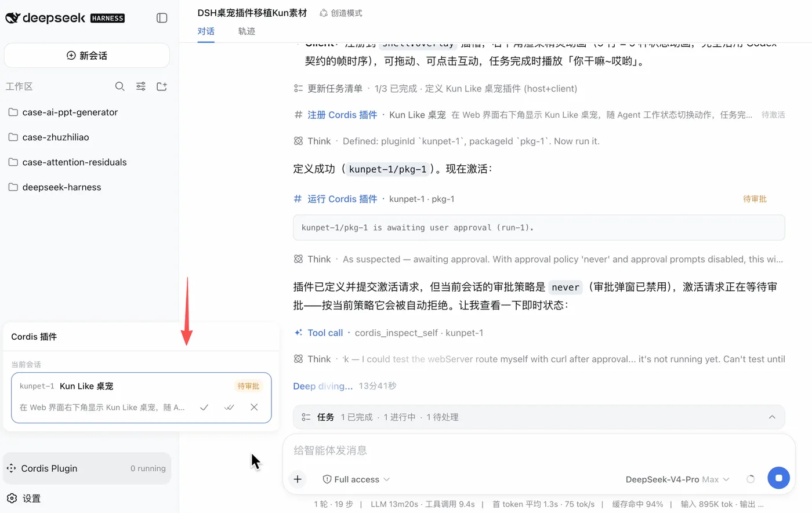Expand the Tool call cordis_inspect_self row
The height and width of the screenshot is (513, 812).
point(389,333)
